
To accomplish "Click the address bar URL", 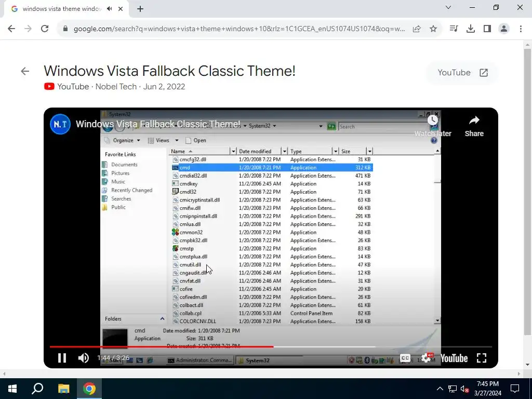I will pos(239,29).
